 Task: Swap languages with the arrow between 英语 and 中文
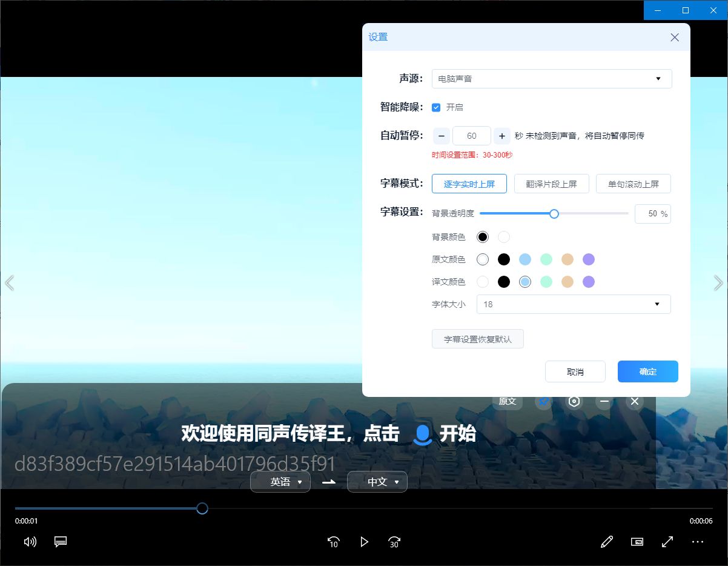[329, 482]
